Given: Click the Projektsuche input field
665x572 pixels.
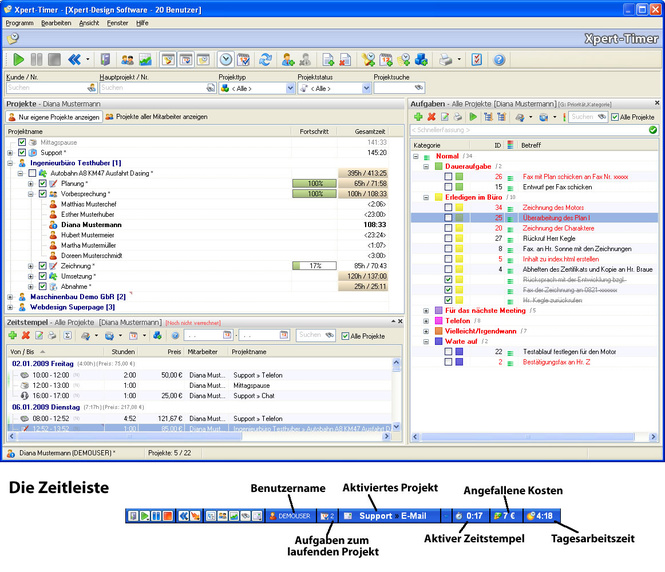Looking at the screenshot, I should coord(399,88).
